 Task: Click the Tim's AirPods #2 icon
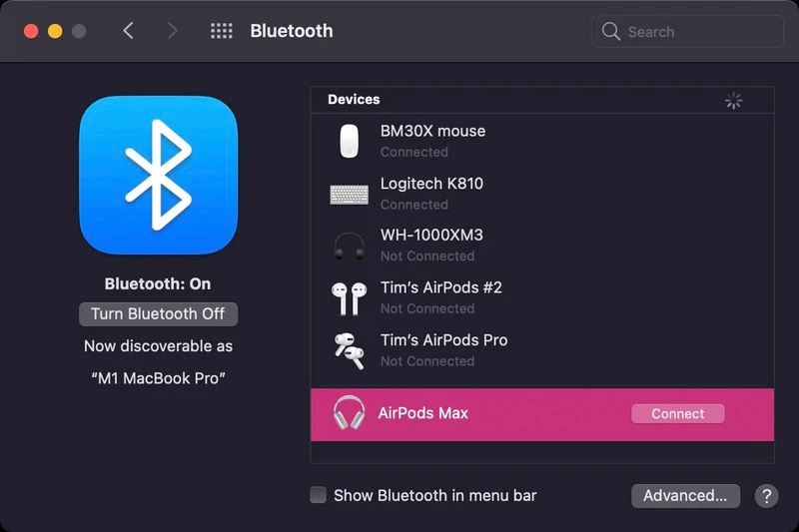point(349,298)
